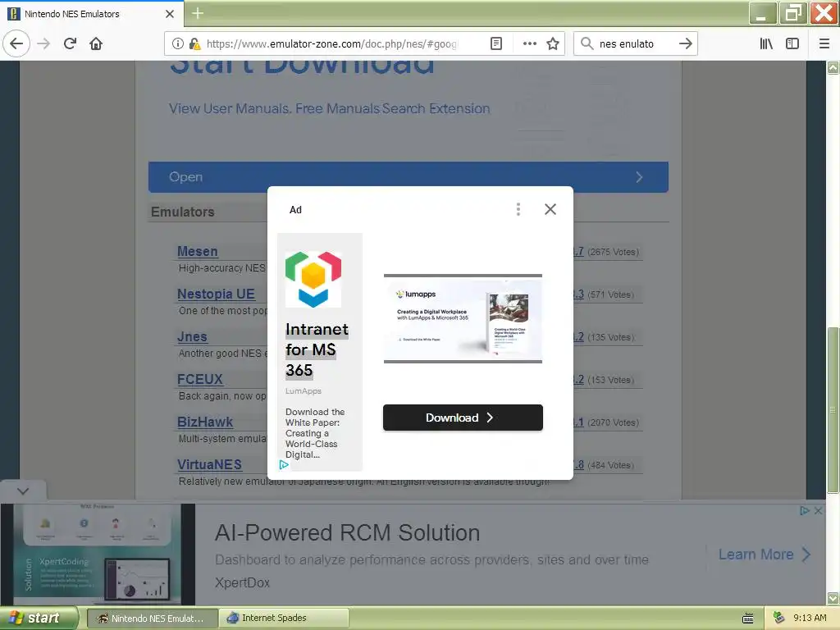840x630 pixels.
Task: Click page scrollbar down arrow
Action: click(833, 598)
